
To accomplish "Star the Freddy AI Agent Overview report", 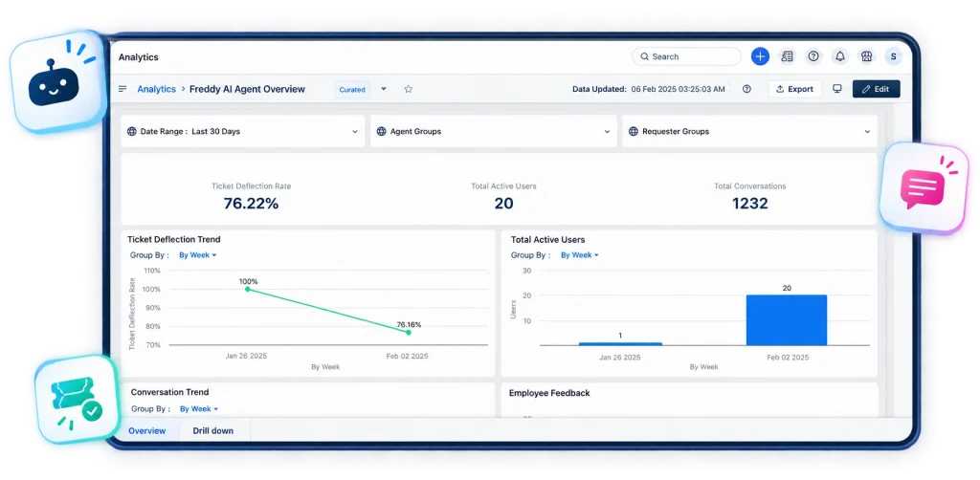I will [408, 89].
